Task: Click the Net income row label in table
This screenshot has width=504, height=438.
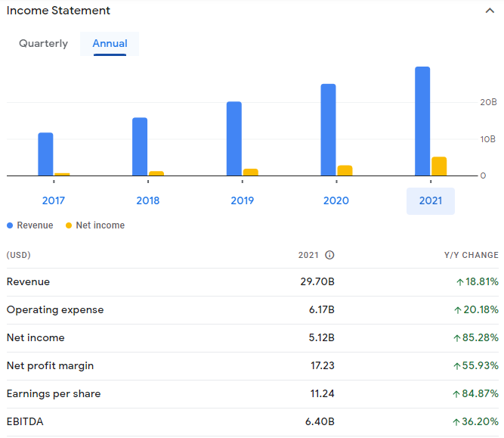Action: pos(36,337)
